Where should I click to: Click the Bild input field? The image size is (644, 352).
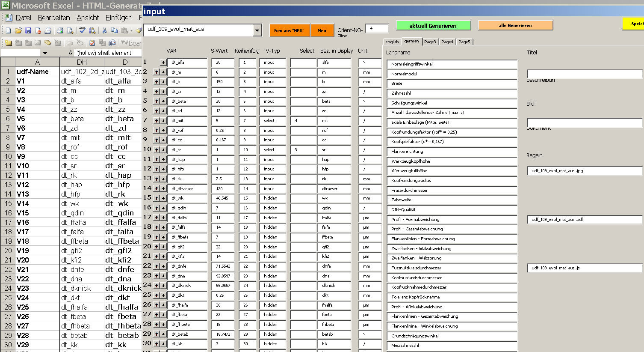585,122
